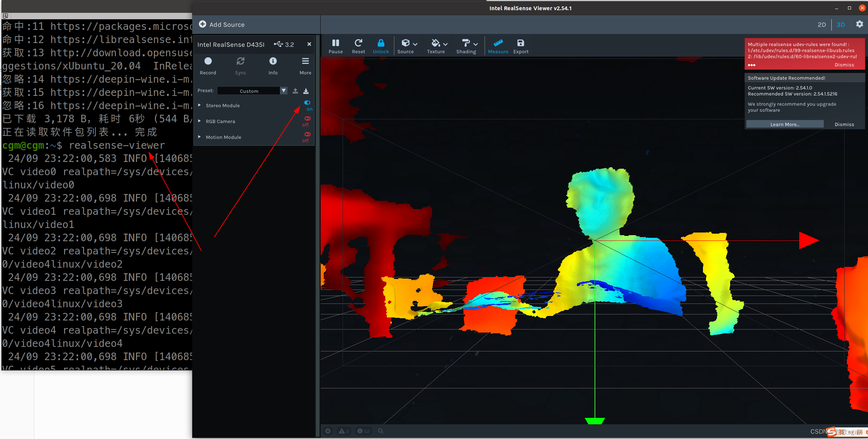Expand the Stereo Module settings
Screen dimensions: 868x439
coord(199,105)
